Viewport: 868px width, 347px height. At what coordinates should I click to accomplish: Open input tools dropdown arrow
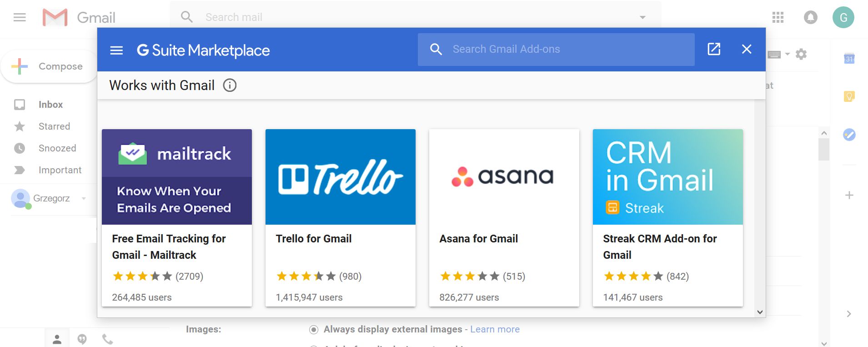(788, 54)
